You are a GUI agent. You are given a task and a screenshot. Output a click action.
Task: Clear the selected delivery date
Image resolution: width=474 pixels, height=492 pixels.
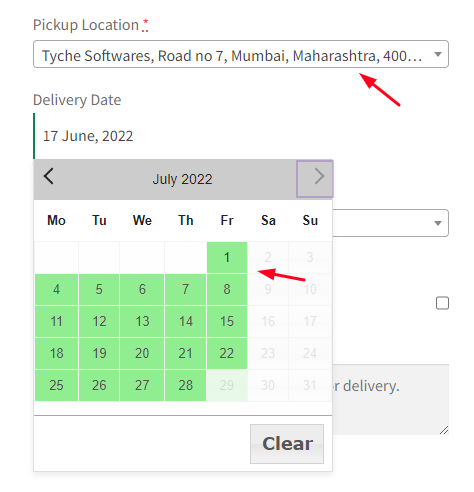click(x=287, y=444)
